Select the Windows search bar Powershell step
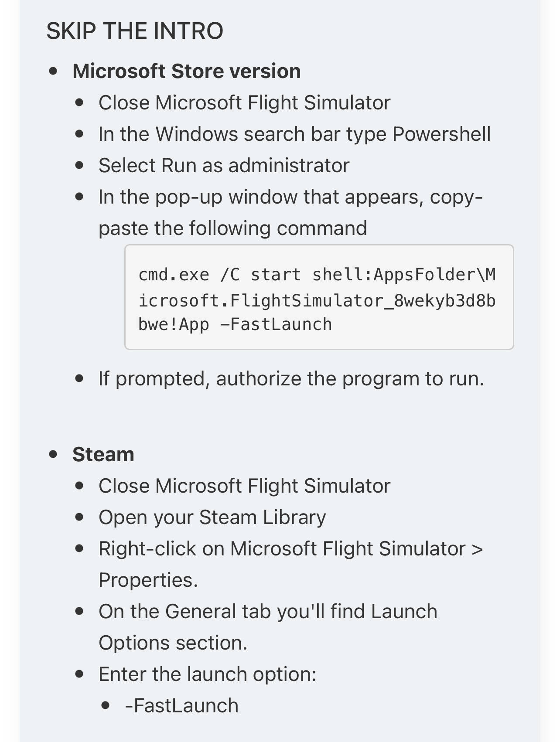Screen dimensions: 560x742 click(x=294, y=134)
